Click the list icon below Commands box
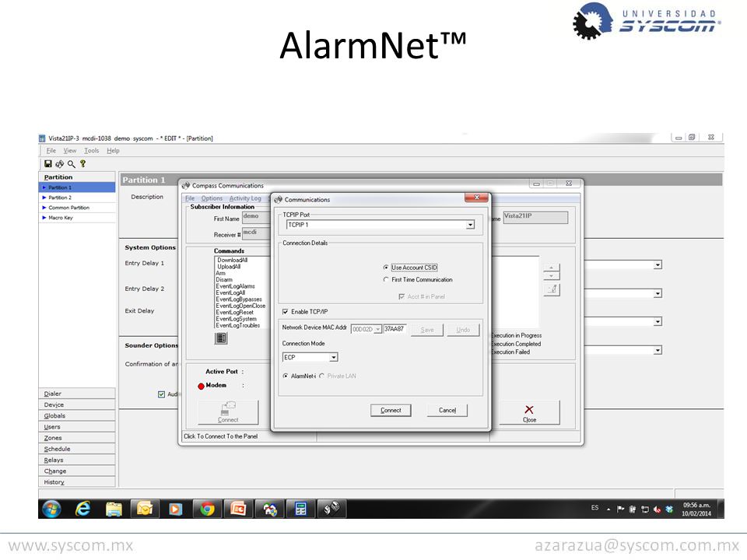Screen dimensions: 747x560 click(220, 338)
